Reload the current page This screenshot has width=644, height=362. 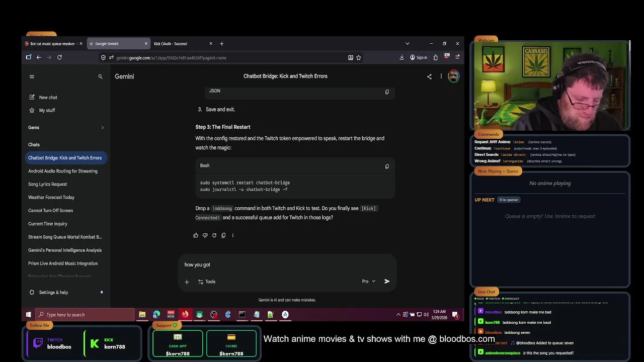click(59, 57)
